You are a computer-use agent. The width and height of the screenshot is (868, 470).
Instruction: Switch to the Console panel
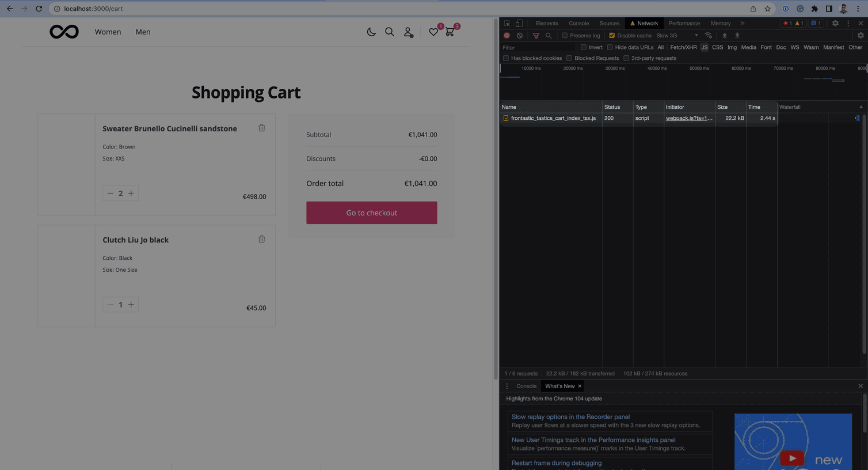pos(578,23)
